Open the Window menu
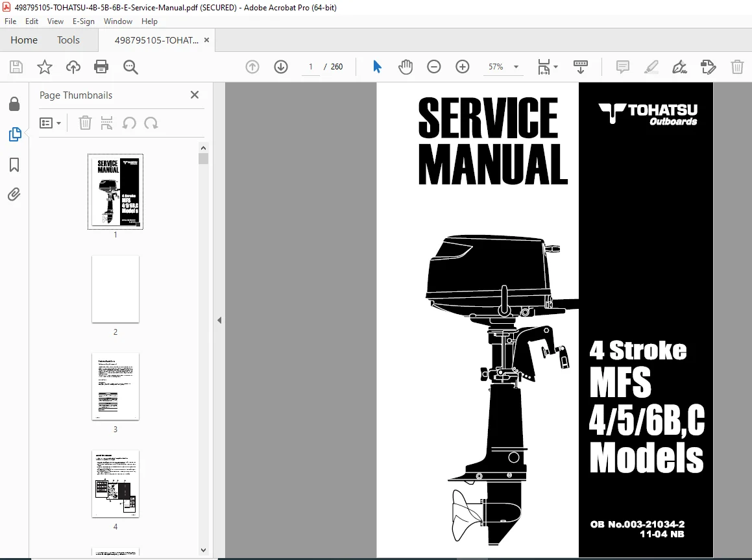This screenshot has height=560, width=752. coord(118,21)
